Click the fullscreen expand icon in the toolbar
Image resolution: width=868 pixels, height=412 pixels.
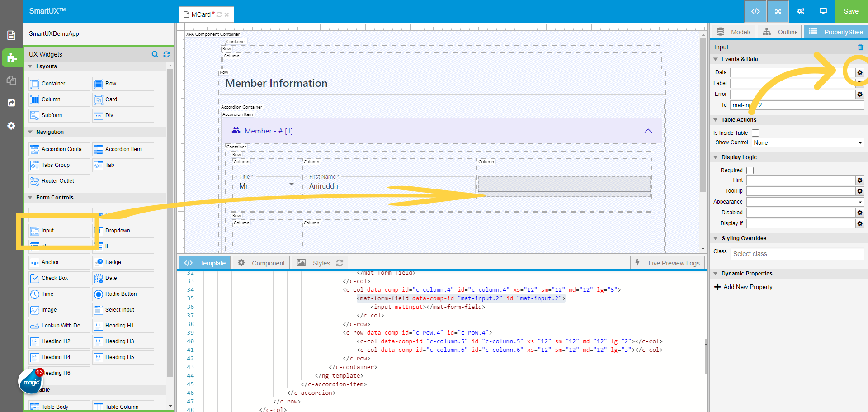(x=778, y=11)
